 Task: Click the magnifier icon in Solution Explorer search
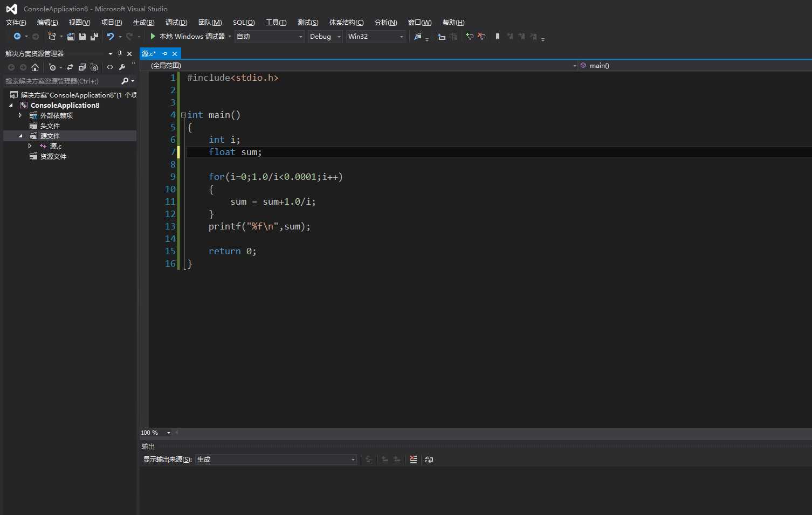coord(125,81)
